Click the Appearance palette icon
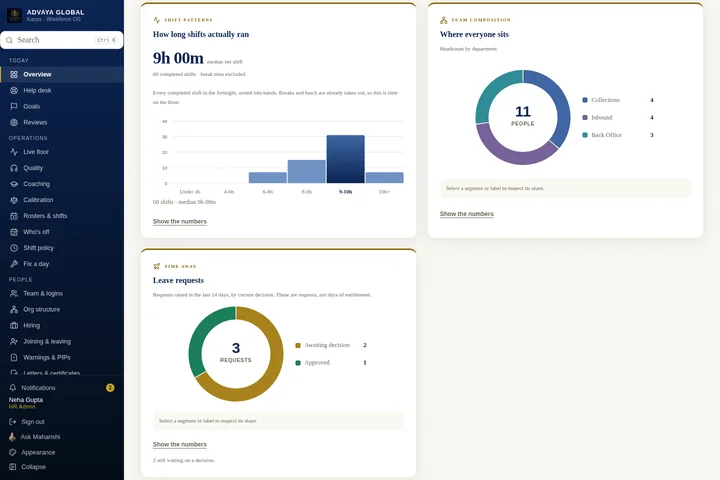 point(12,452)
